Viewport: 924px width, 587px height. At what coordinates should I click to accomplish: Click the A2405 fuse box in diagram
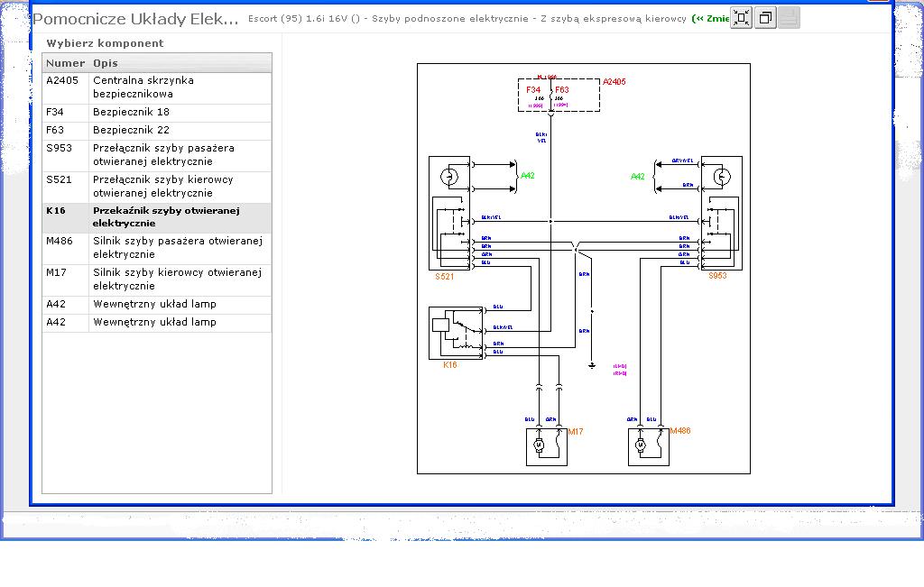click(x=559, y=95)
